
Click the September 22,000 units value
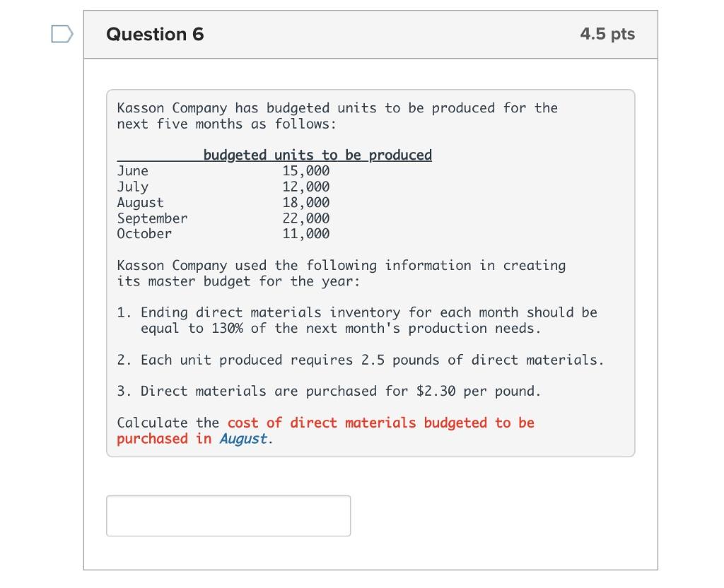305,218
